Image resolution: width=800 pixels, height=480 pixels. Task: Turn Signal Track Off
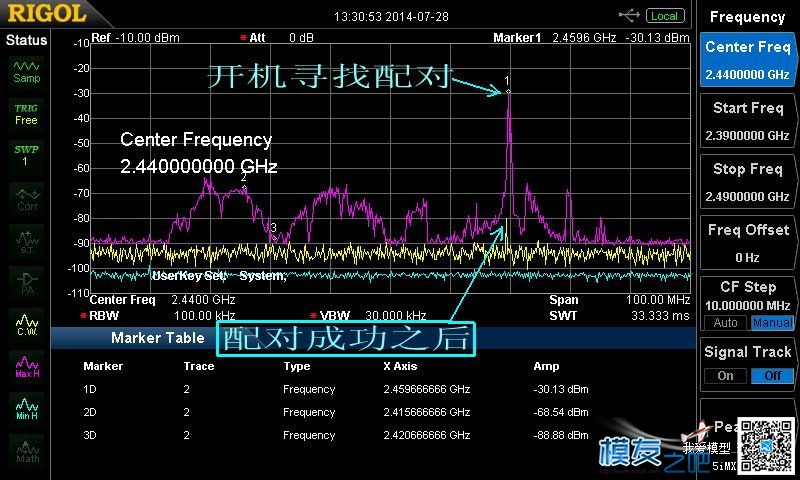[x=772, y=376]
